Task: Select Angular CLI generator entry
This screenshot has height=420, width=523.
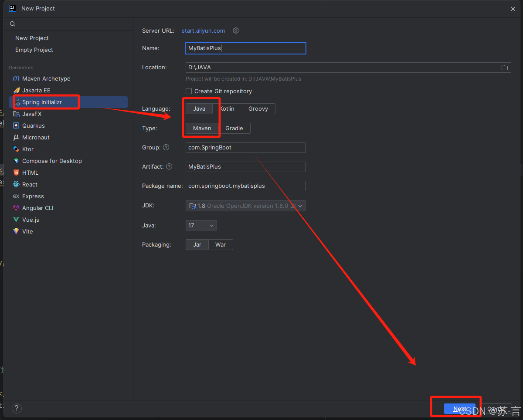Action: click(37, 208)
